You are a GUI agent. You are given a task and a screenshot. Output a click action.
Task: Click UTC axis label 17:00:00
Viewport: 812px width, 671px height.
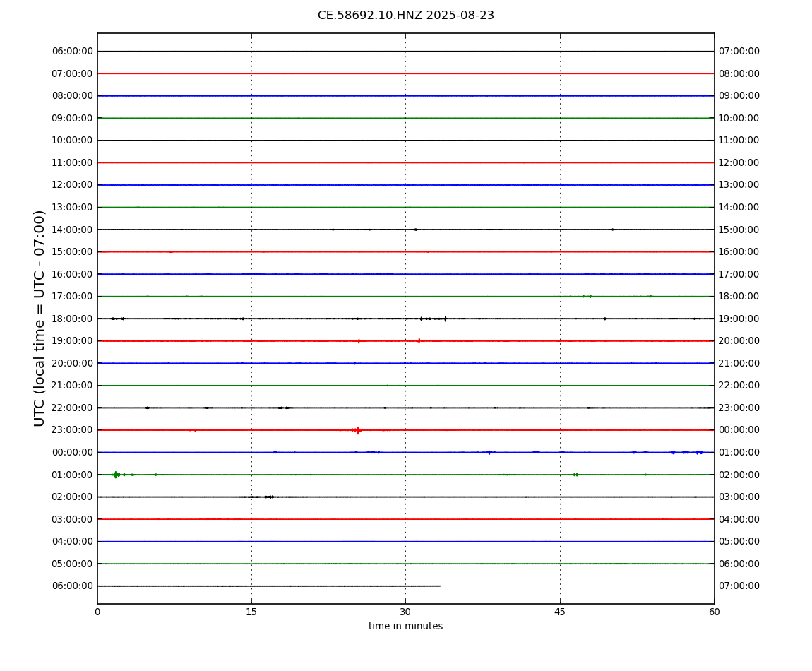pos(73,297)
